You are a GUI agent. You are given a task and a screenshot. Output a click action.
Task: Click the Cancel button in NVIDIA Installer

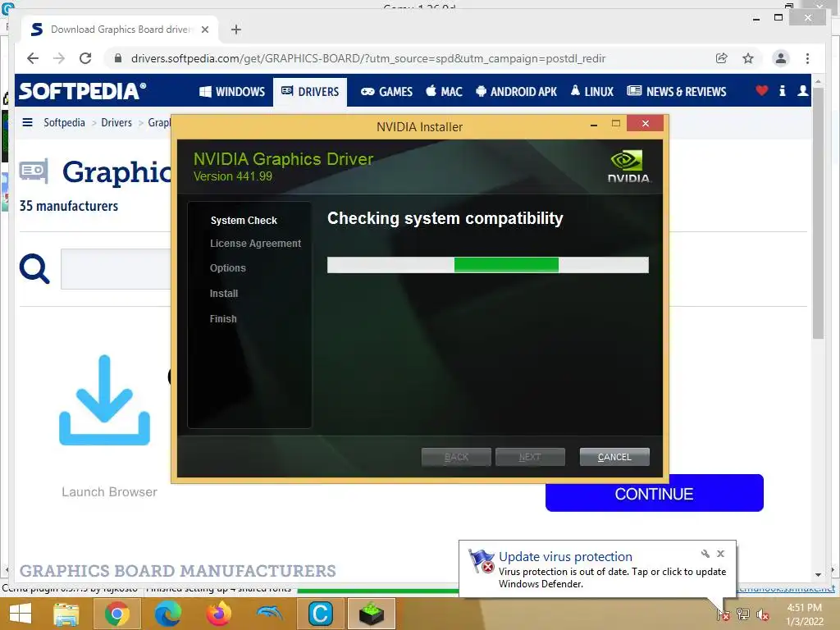614,457
